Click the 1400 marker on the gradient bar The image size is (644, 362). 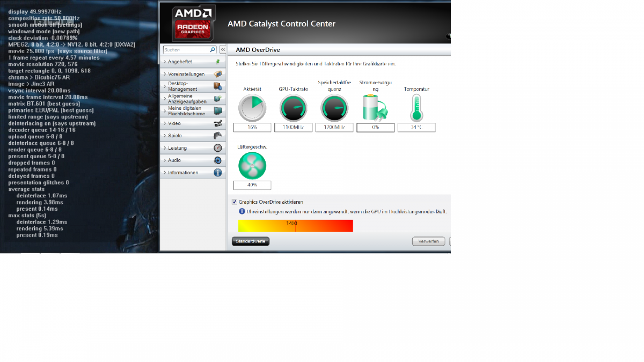click(x=291, y=223)
